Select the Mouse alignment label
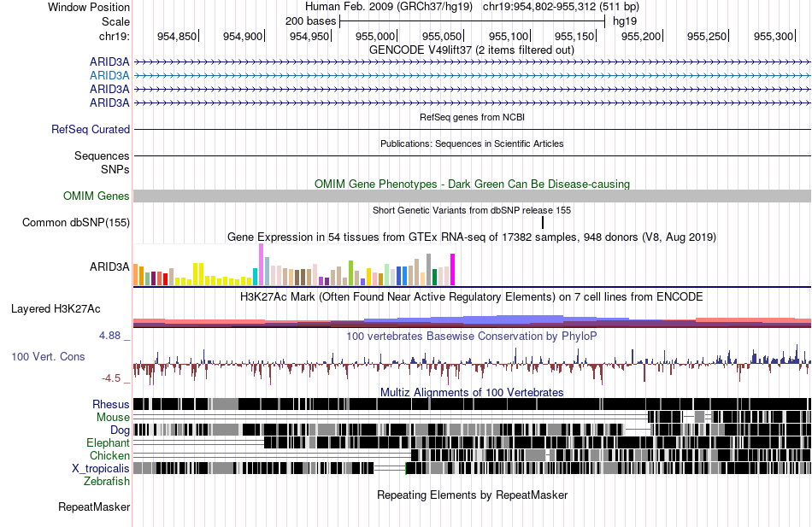The height and width of the screenshot is (527, 812). point(113,418)
